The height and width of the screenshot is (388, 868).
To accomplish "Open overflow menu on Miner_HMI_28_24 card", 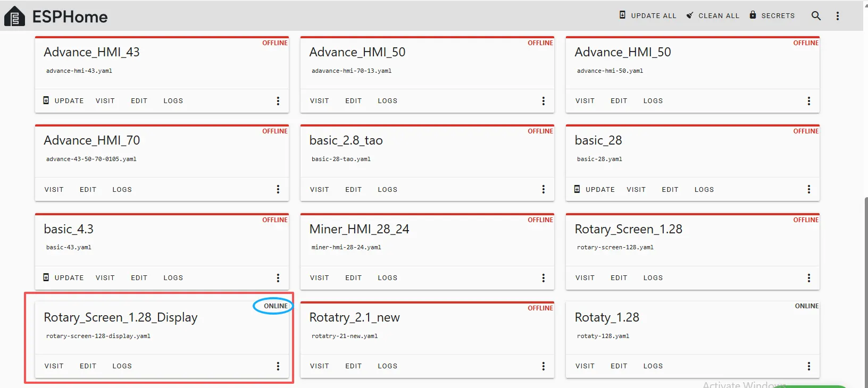I will click(543, 278).
